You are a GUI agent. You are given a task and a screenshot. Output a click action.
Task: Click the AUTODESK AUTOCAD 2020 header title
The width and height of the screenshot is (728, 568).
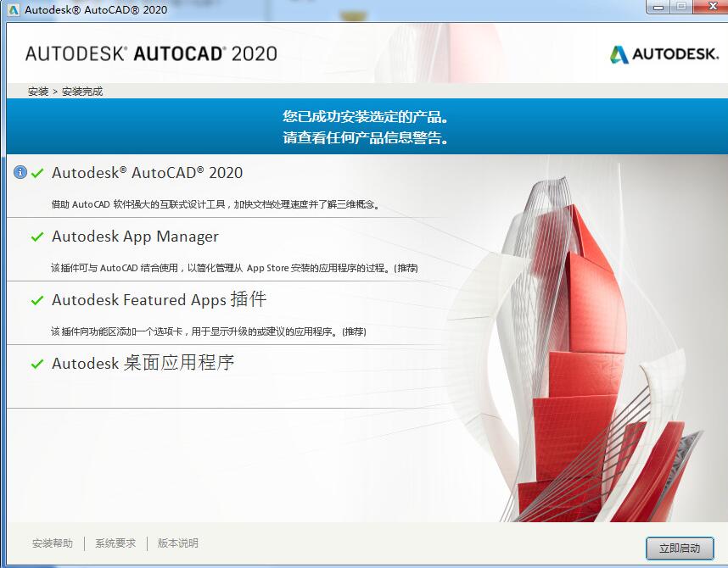click(151, 53)
